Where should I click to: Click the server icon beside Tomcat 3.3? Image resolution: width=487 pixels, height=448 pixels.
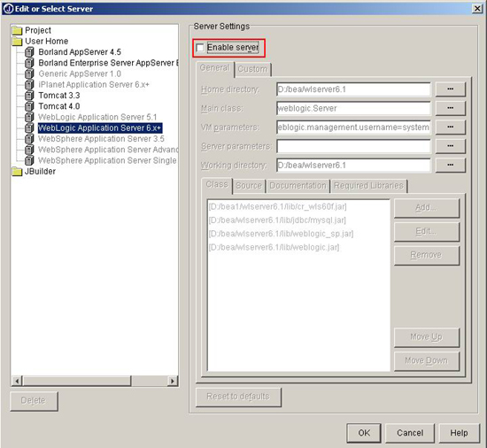coord(29,96)
